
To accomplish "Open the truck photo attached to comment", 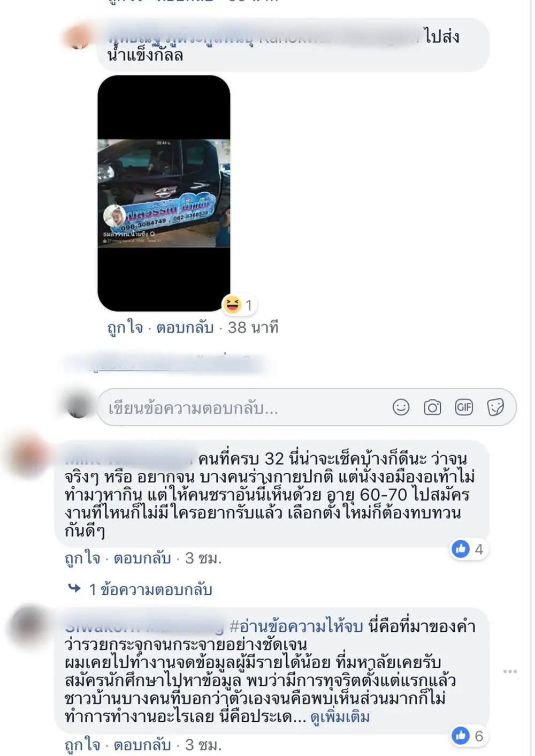I will [x=164, y=193].
